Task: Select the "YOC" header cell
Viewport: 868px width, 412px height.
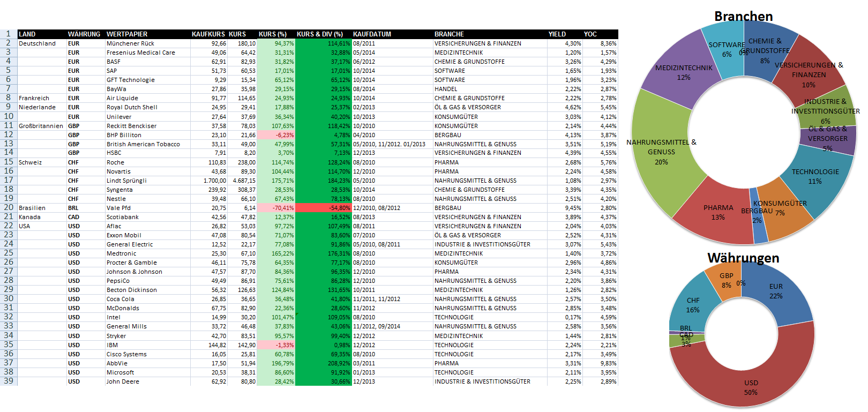Action: 600,34
